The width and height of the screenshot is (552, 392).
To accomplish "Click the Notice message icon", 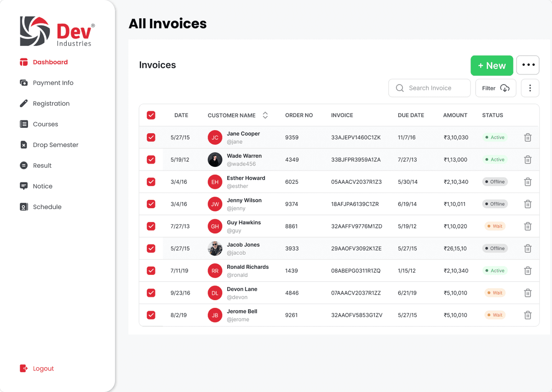I will (24, 186).
